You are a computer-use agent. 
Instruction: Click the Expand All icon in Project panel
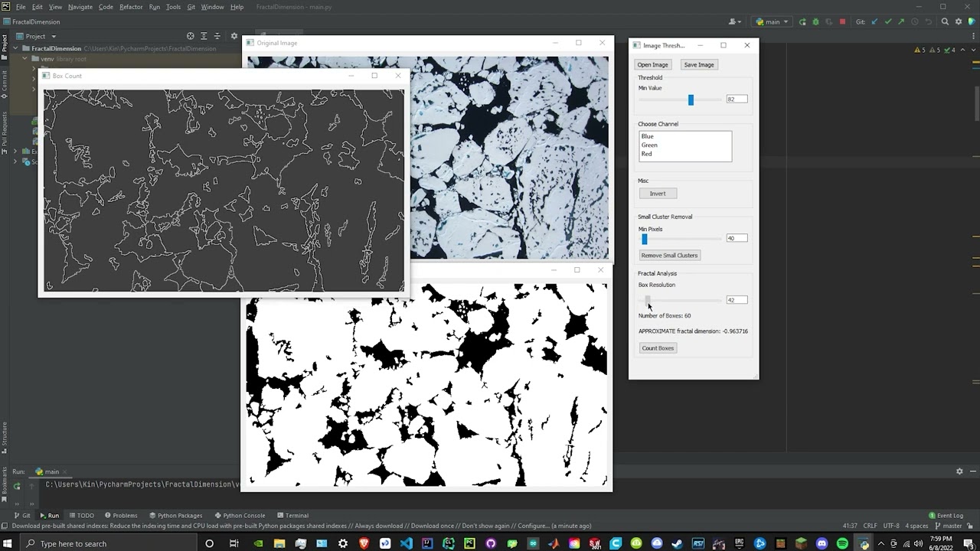point(204,36)
